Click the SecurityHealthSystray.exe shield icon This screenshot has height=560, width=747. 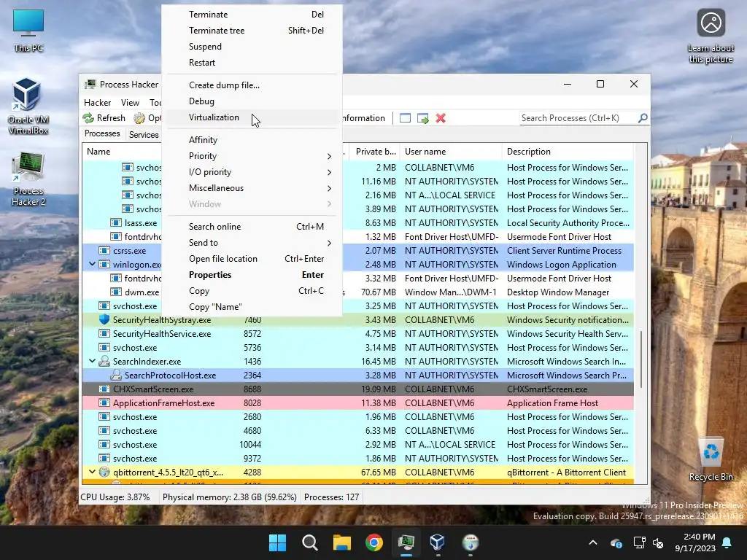coord(104,320)
